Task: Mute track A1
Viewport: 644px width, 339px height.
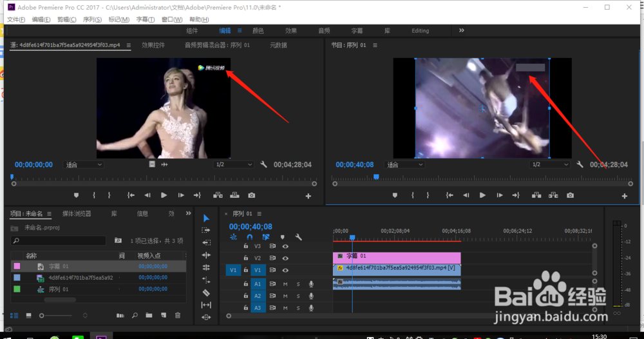Action: click(x=285, y=284)
